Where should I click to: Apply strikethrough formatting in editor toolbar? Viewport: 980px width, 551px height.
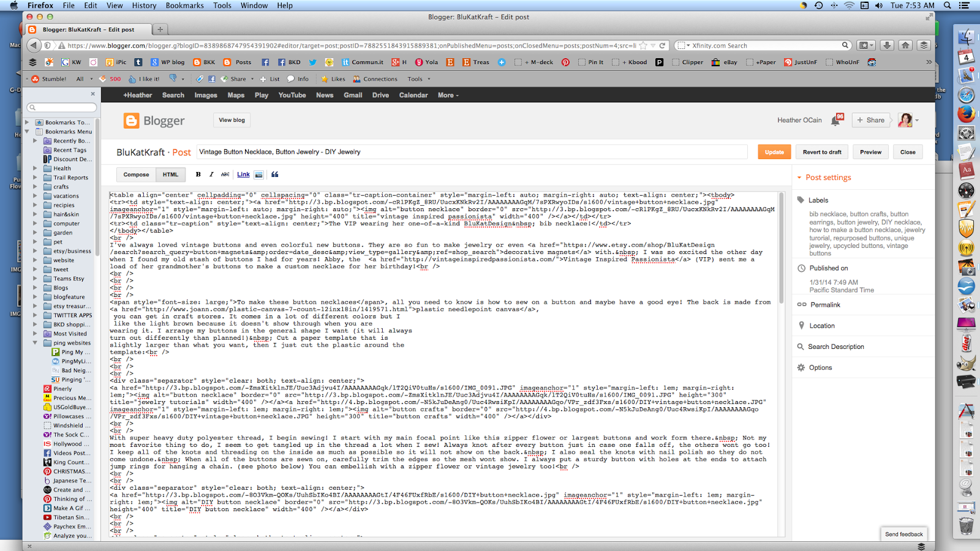click(x=225, y=174)
